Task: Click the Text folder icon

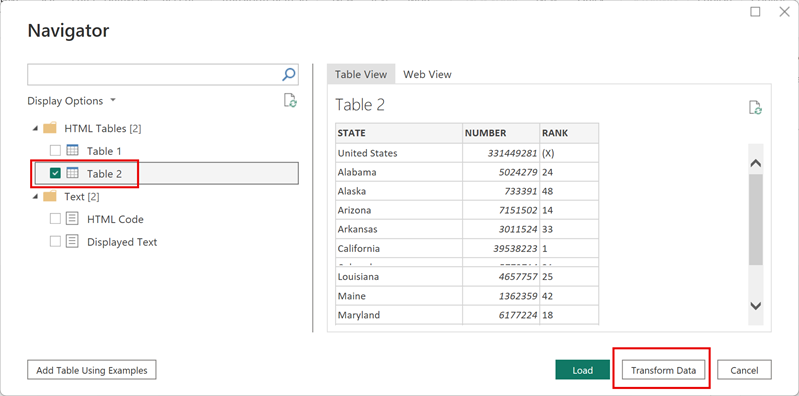Action: click(x=50, y=196)
